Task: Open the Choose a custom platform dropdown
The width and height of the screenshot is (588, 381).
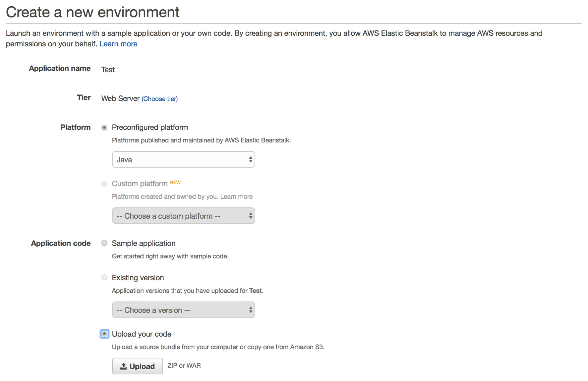Action: [183, 216]
